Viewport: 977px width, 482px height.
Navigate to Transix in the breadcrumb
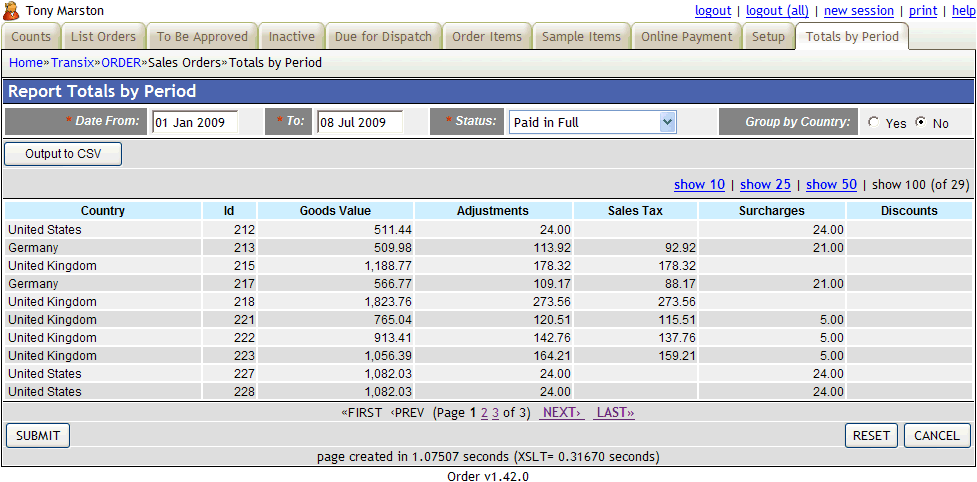(x=72, y=63)
